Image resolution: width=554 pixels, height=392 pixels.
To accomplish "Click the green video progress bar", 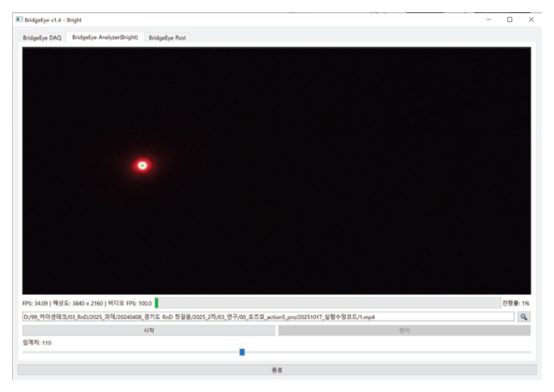I will [x=157, y=303].
